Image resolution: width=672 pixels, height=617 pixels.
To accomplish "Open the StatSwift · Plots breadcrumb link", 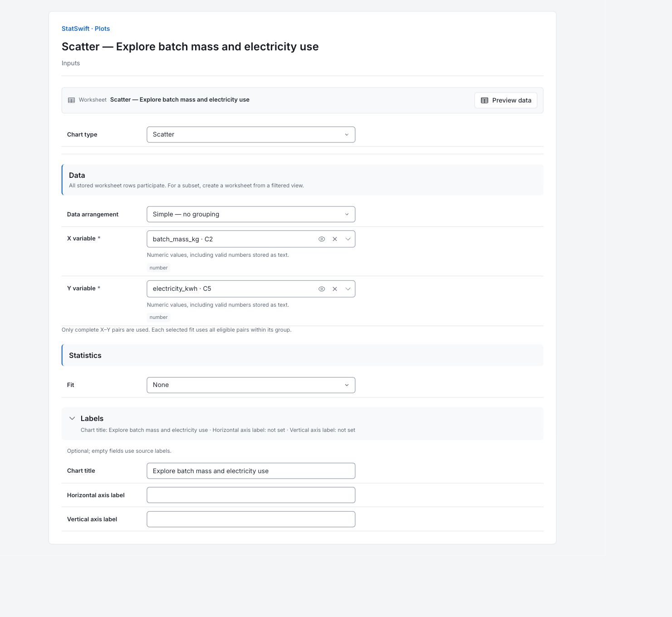I will pyautogui.click(x=86, y=29).
